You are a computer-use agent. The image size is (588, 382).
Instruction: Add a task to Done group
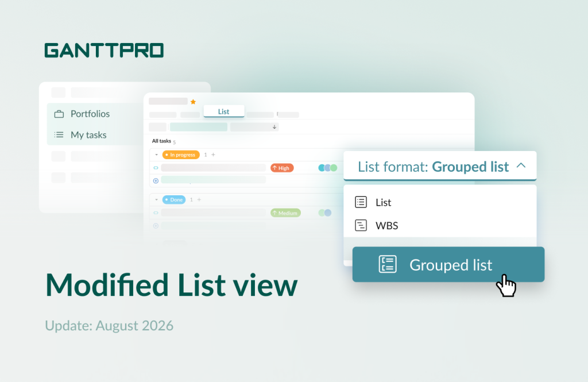coord(199,200)
